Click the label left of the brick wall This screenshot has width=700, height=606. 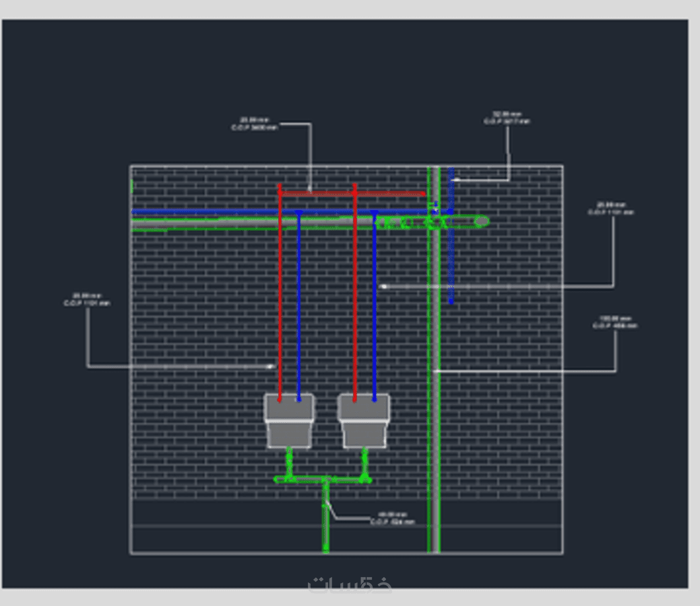(x=87, y=300)
